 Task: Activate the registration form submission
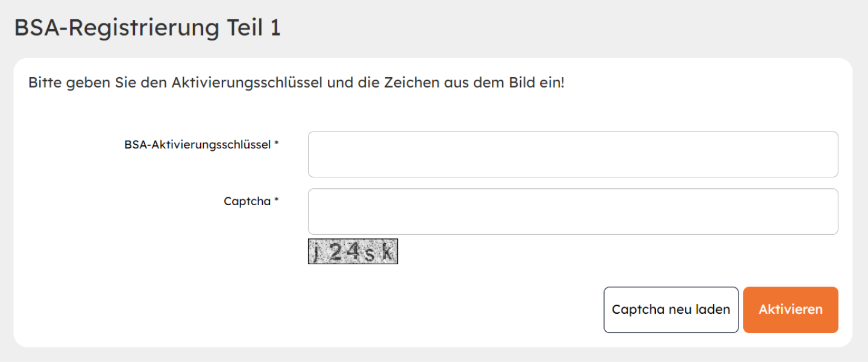pyautogui.click(x=790, y=310)
